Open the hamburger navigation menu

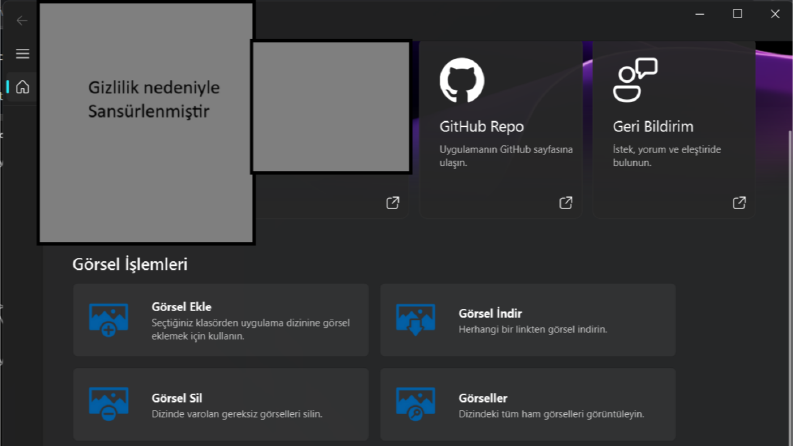[x=22, y=54]
